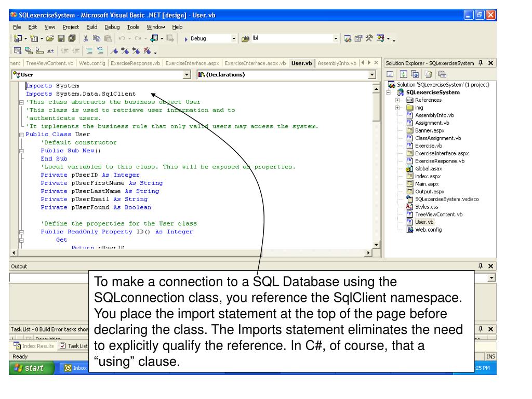Switch to the ExerciseResponse.vb tab

(136, 63)
